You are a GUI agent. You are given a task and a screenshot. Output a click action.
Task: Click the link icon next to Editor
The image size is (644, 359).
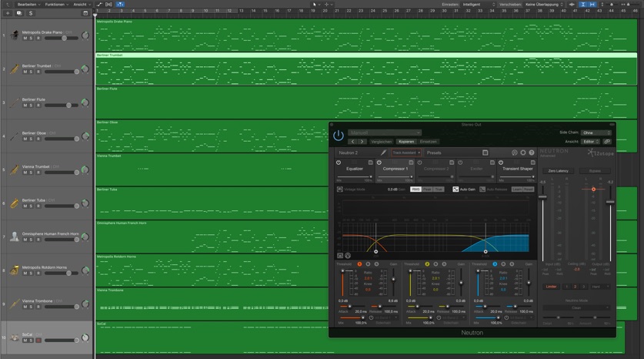[607, 142]
